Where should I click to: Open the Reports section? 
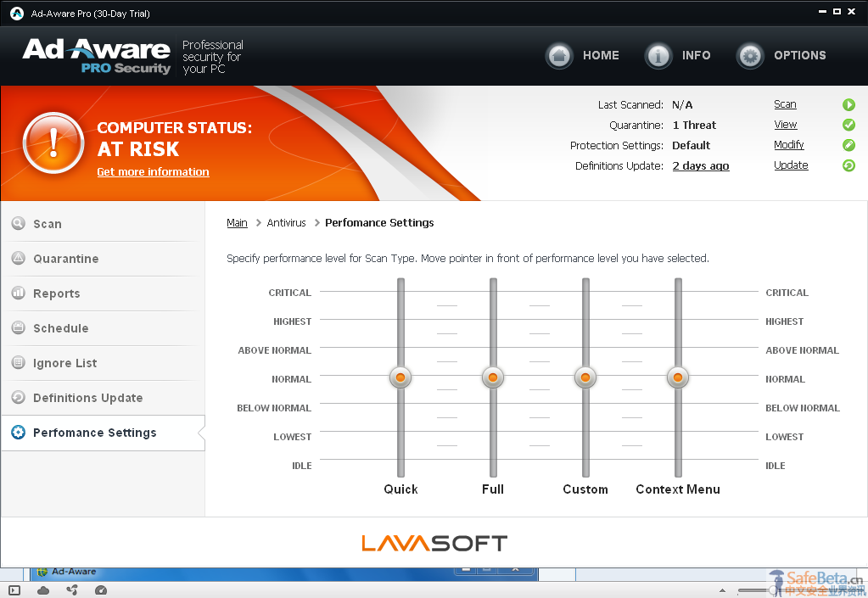click(x=103, y=293)
